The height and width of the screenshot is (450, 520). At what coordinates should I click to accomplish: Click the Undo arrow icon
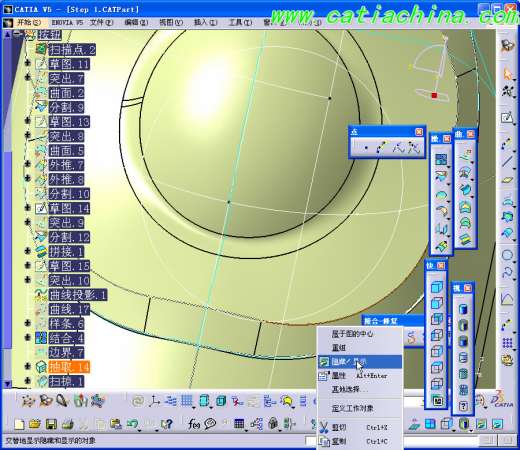[x=133, y=424]
